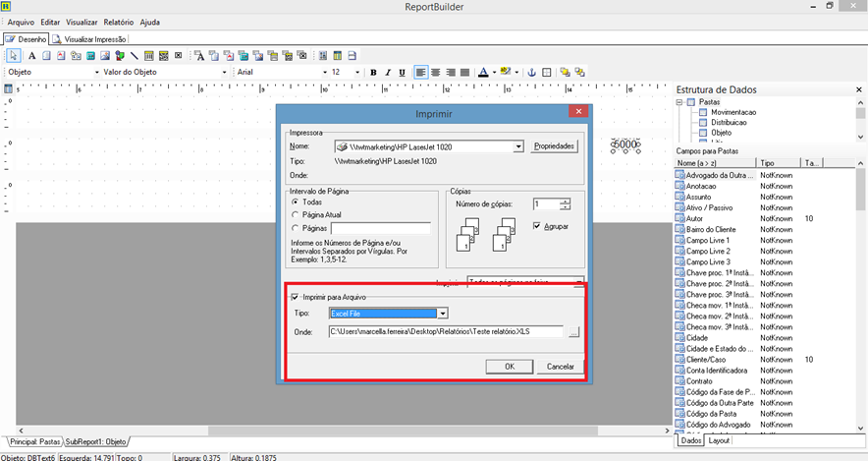Screen dimensions: 868x461
Task: Open the Valor do Objeto field dropdown
Action: [224, 72]
